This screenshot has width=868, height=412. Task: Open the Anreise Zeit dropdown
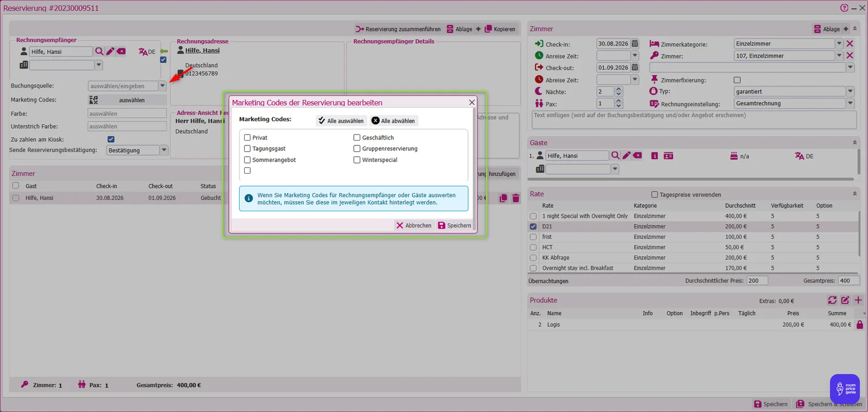pyautogui.click(x=635, y=56)
